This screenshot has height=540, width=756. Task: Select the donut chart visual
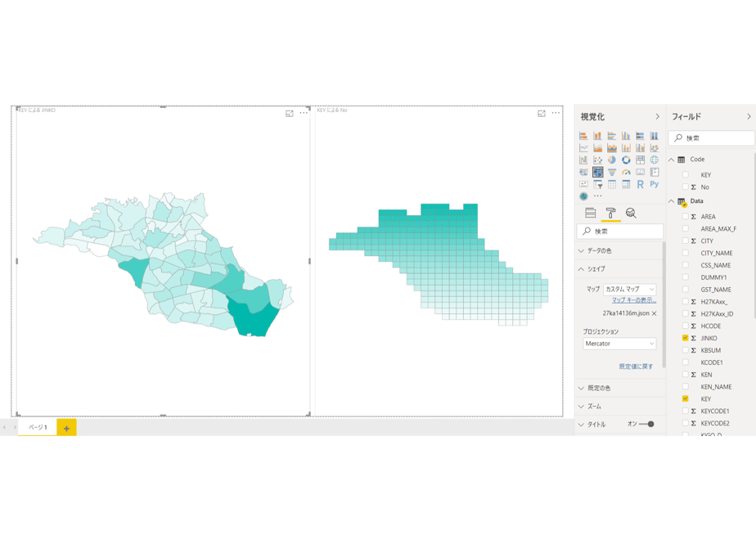pos(626,160)
